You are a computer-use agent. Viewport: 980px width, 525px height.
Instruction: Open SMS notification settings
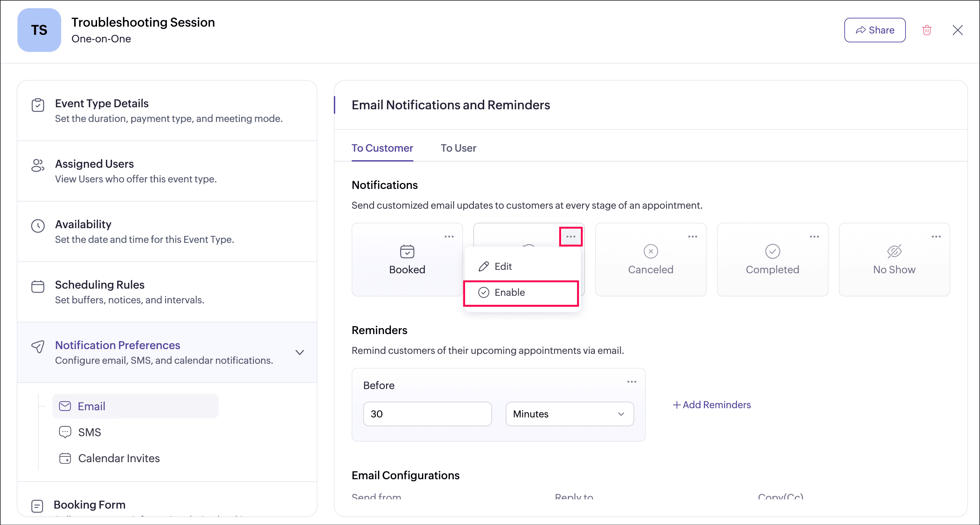90,432
